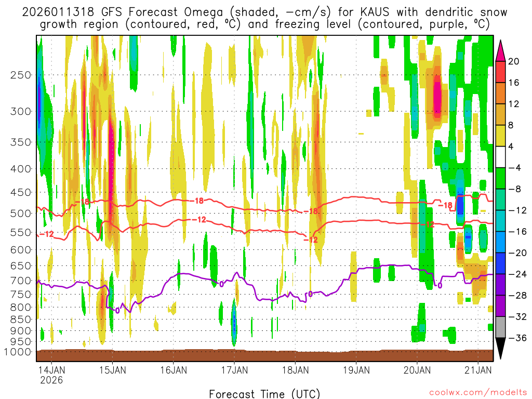Click the colorbar value 8 label

(511, 126)
